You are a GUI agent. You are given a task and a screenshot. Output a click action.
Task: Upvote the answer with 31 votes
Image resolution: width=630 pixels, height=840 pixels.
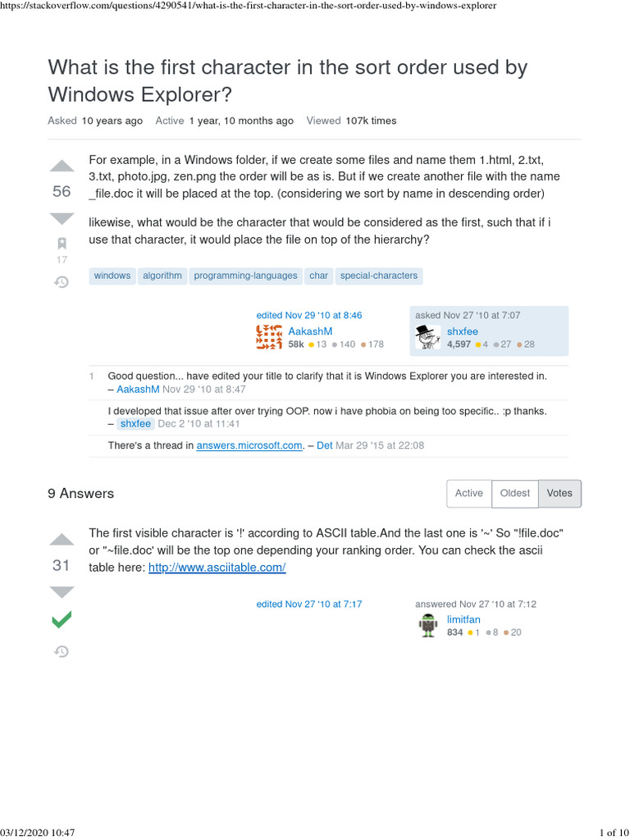[x=62, y=539]
